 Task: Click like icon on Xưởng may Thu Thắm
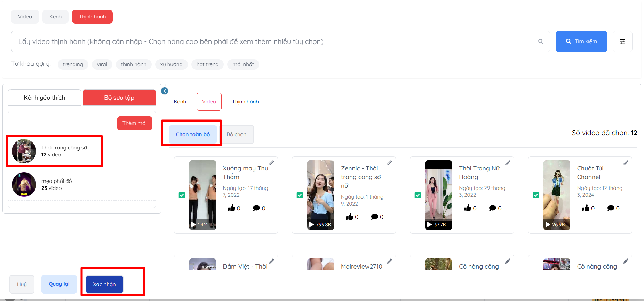tap(231, 208)
